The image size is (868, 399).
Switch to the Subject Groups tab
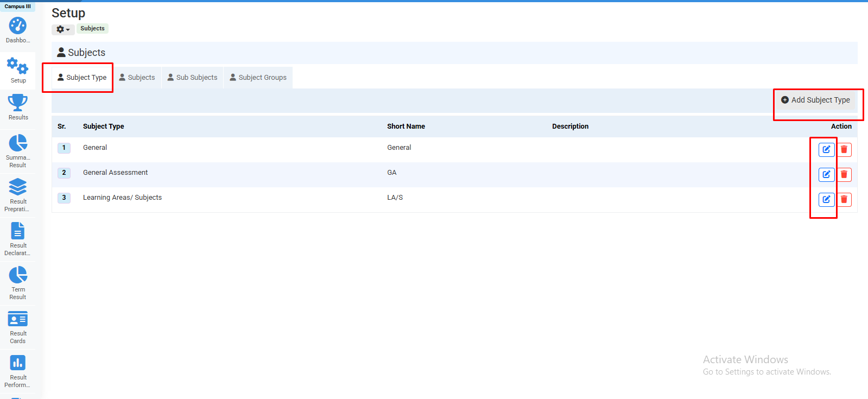point(258,78)
